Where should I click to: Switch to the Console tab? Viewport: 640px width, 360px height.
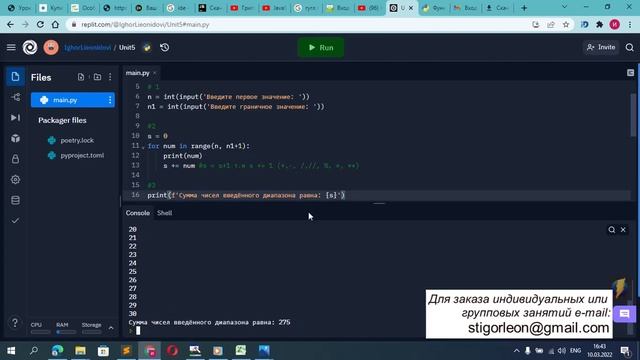[138, 213]
